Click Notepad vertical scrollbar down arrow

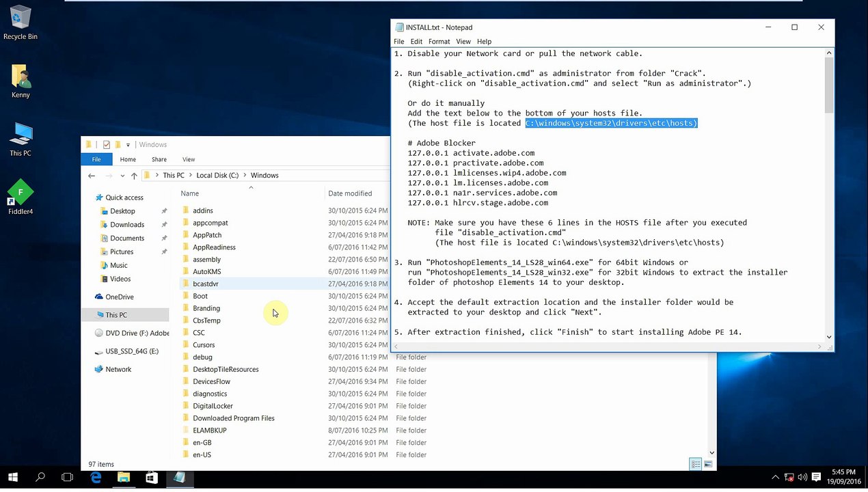829,337
